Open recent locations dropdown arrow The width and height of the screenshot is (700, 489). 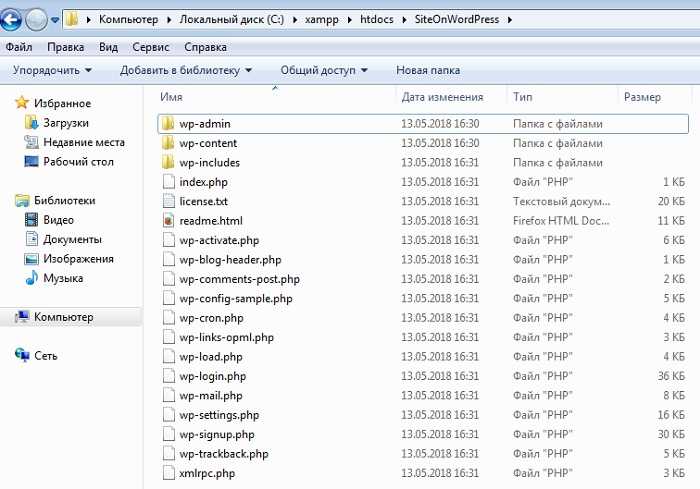tap(55, 20)
